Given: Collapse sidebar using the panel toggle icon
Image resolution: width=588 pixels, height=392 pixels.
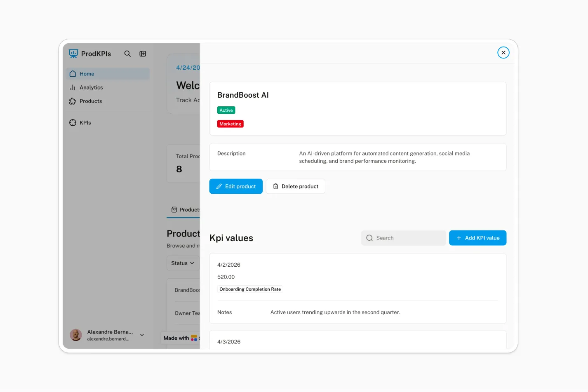Looking at the screenshot, I should [143, 54].
